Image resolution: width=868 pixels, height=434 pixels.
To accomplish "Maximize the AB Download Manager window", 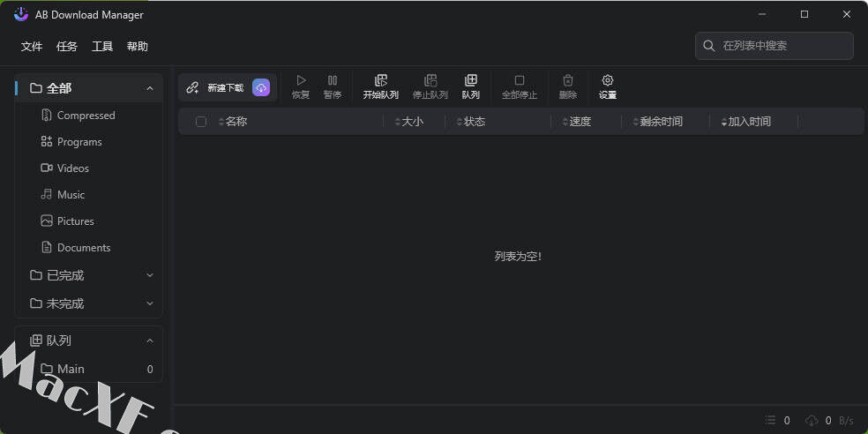I will tap(804, 14).
